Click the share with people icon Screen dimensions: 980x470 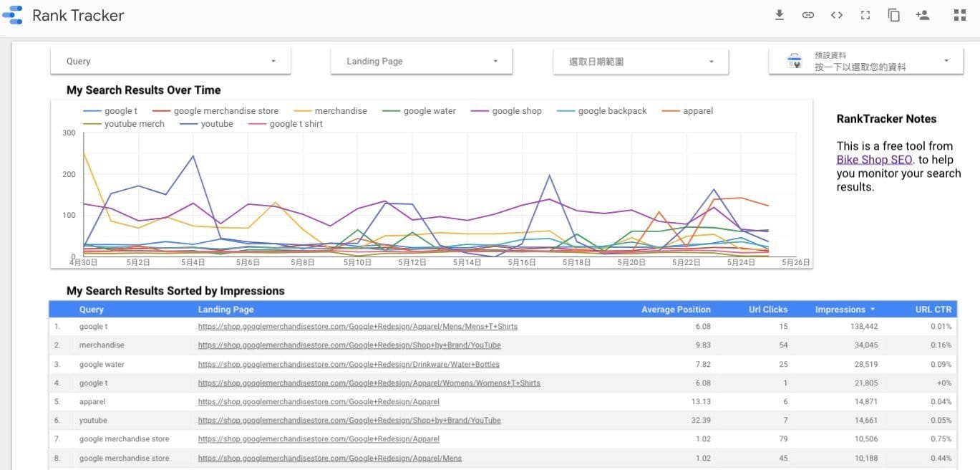922,15
